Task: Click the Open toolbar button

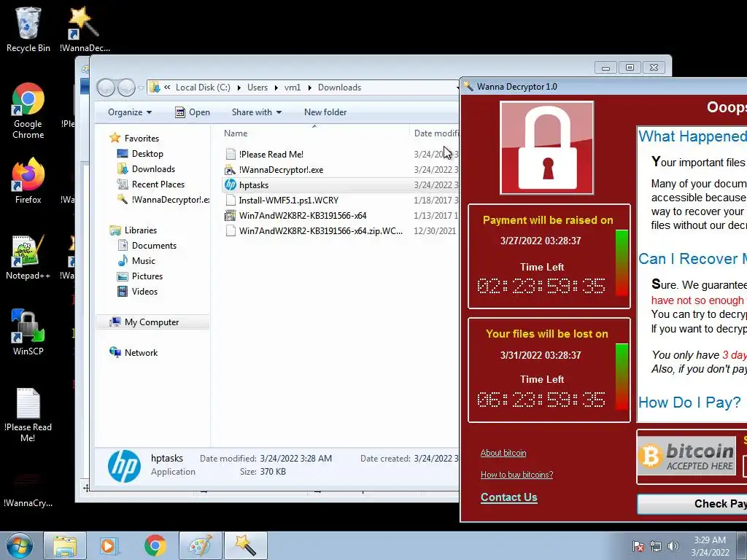Action: (193, 112)
